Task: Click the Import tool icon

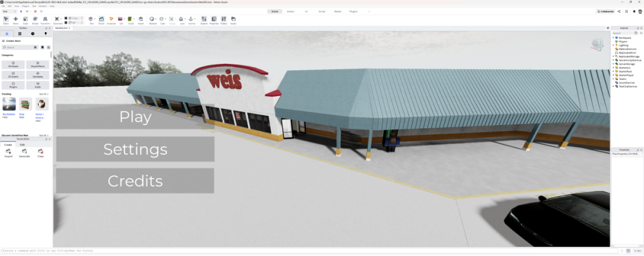Action: 141,19
